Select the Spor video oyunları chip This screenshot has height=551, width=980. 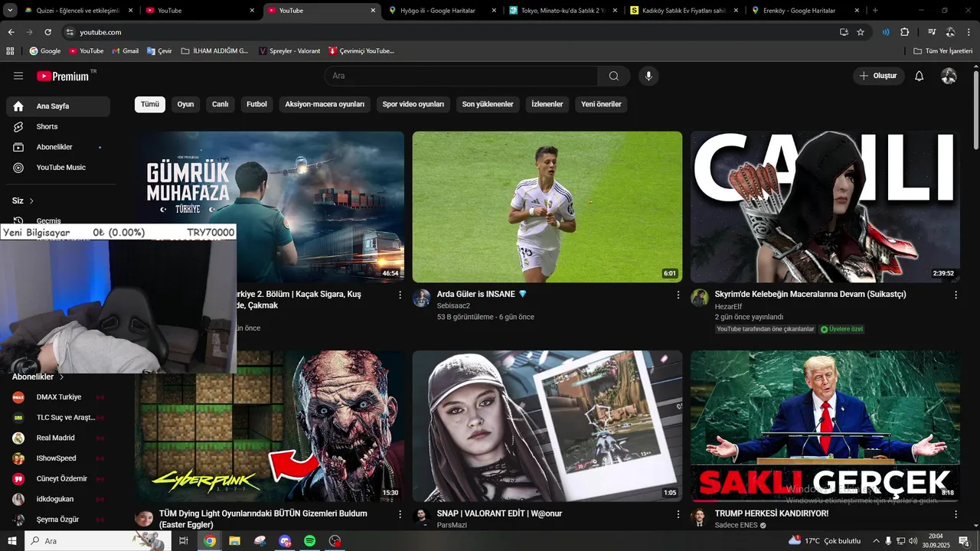413,104
